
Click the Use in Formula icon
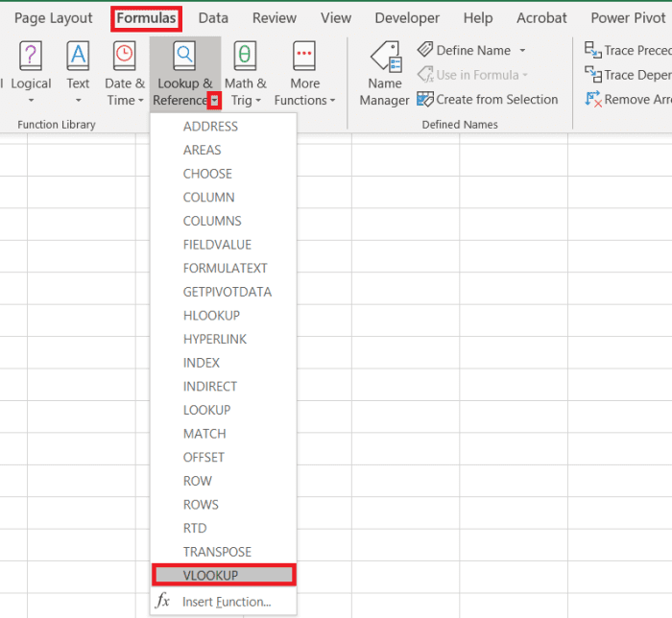[425, 75]
